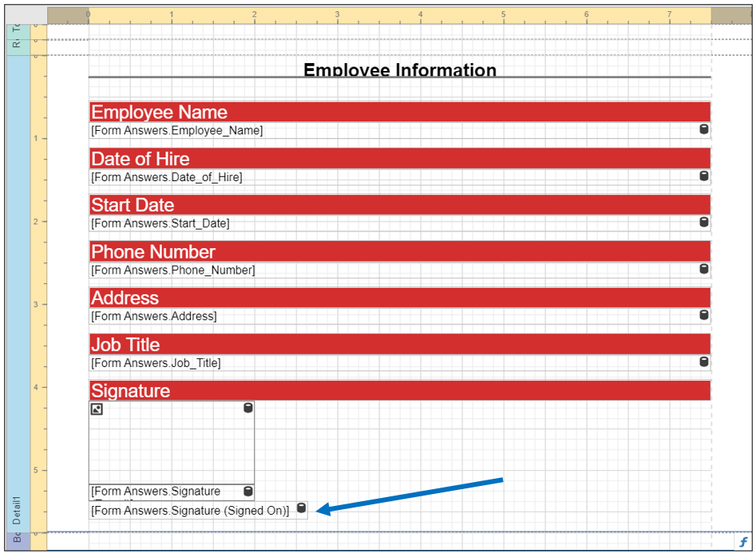This screenshot has height=553, width=756.
Task: Select the Employee Information title label
Action: [400, 70]
